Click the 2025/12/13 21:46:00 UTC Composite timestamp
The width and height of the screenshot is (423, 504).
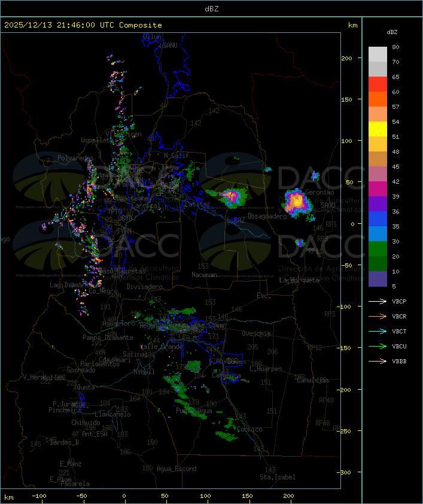pyautogui.click(x=83, y=25)
